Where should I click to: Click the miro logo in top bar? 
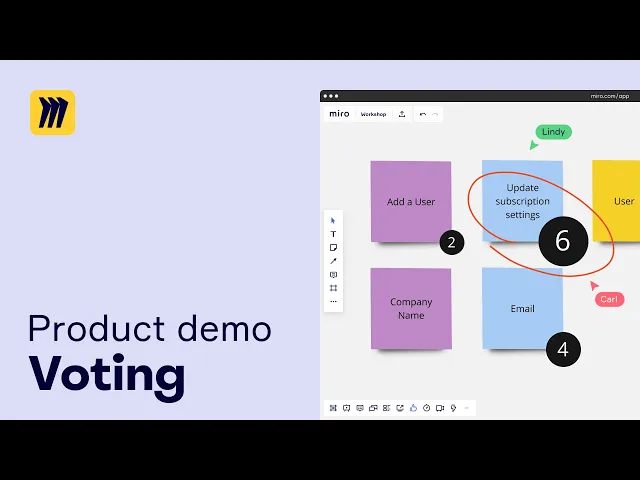339,114
